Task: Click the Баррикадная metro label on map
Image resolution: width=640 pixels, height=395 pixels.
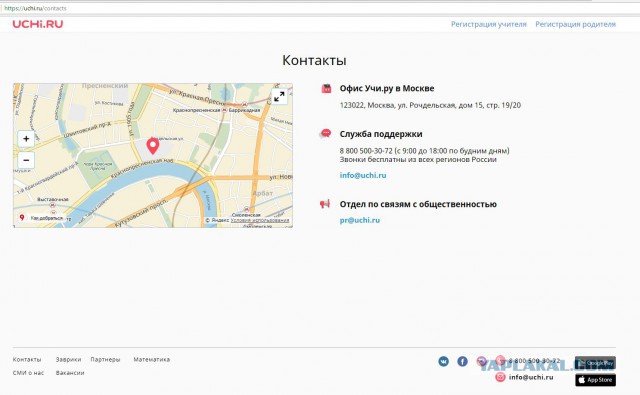Action: point(244,110)
